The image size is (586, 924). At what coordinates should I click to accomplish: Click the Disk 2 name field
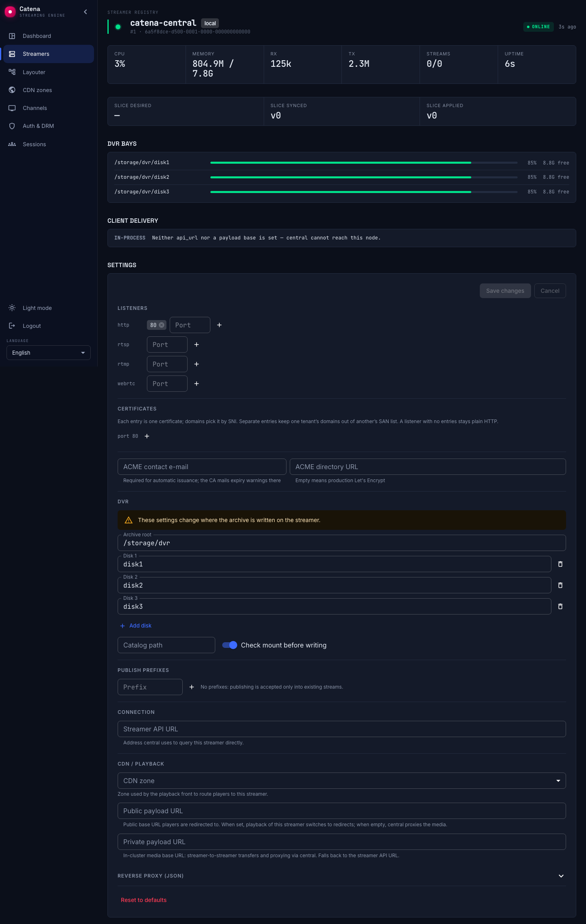pyautogui.click(x=335, y=585)
